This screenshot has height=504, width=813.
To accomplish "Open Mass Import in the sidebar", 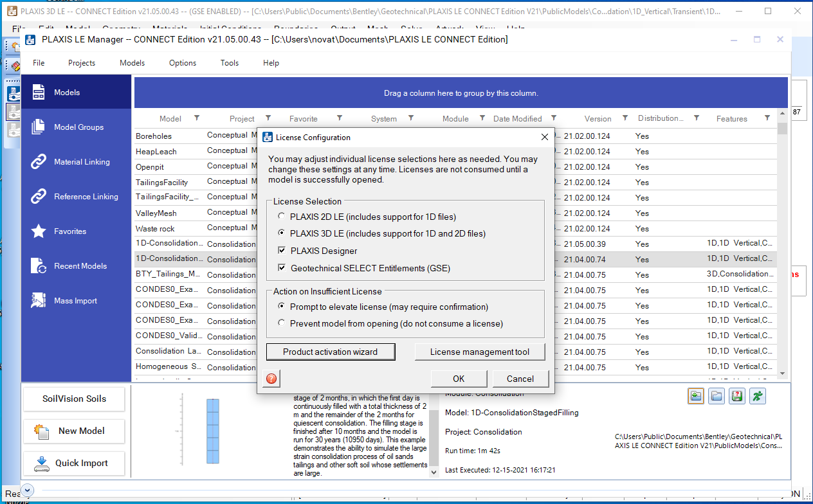I will point(76,301).
